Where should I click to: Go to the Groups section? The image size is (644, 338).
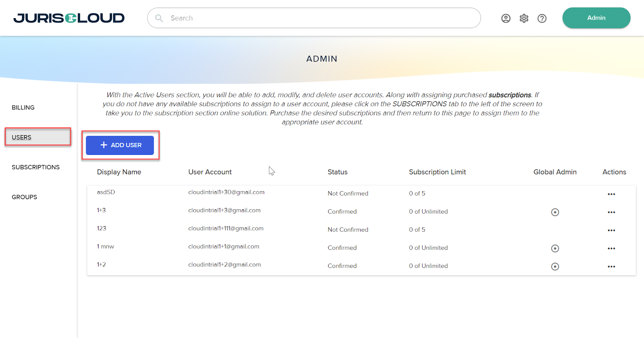point(24,197)
